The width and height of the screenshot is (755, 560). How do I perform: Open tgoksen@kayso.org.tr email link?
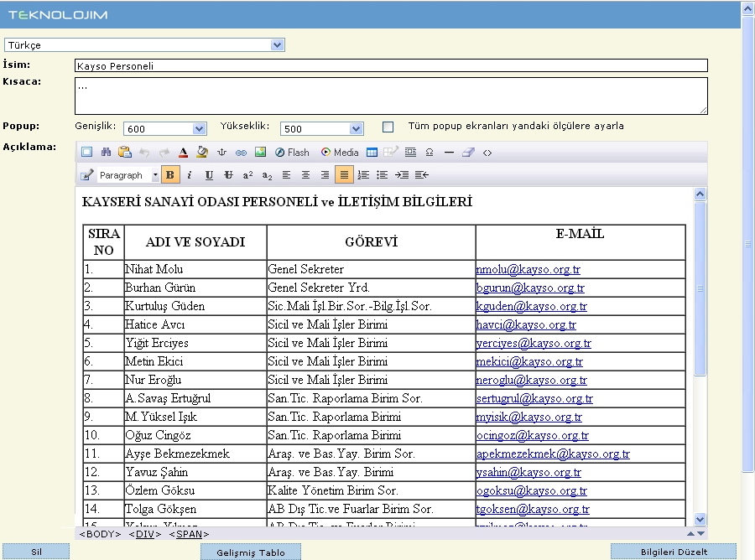pos(533,509)
